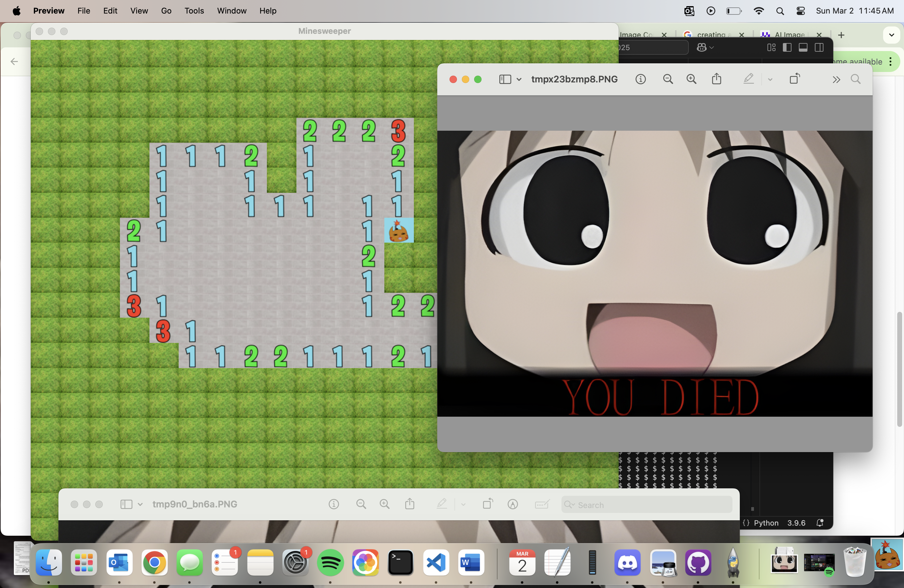Zoom in the tmpx23bzmp8.PNG image
The height and width of the screenshot is (588, 904).
click(x=691, y=79)
